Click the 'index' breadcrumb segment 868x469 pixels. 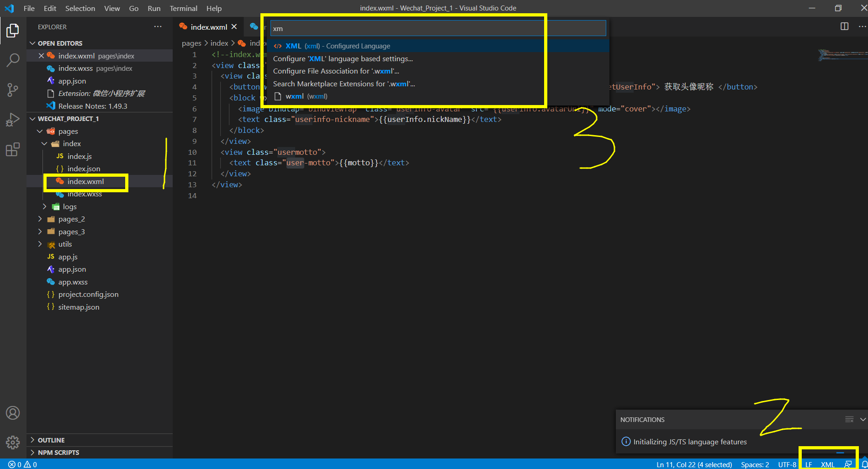point(219,43)
